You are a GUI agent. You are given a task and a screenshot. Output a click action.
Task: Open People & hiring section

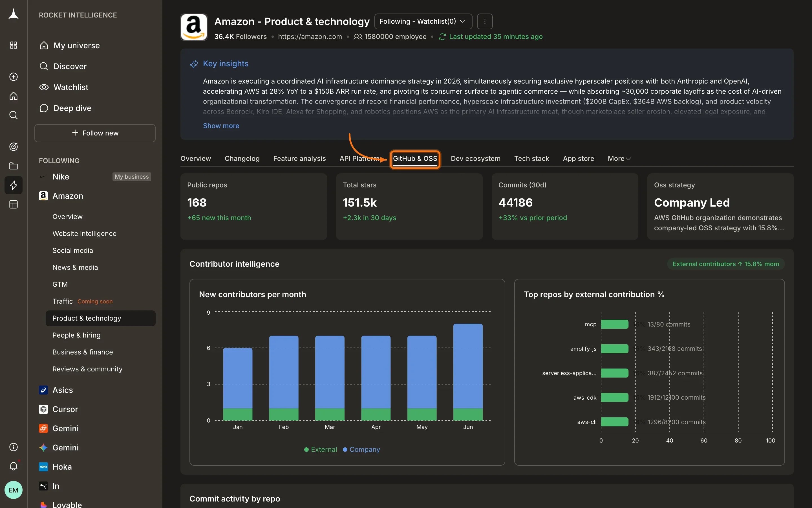(76, 335)
